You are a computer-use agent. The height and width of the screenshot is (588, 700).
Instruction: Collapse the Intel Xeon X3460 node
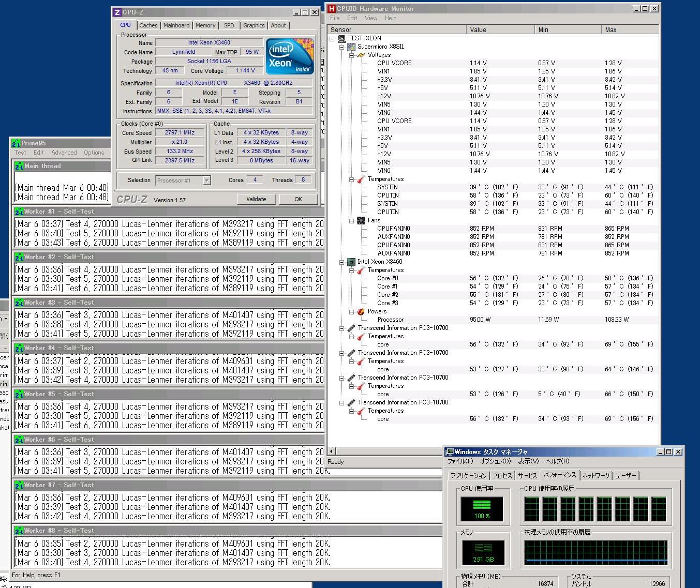342,262
